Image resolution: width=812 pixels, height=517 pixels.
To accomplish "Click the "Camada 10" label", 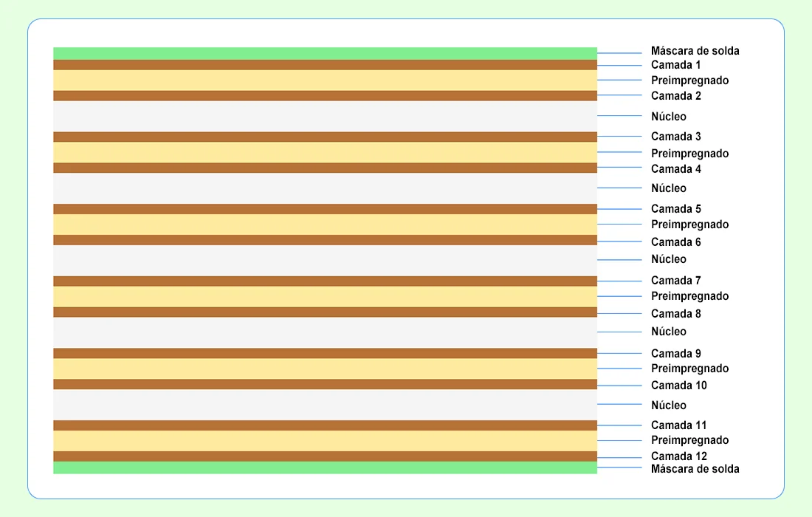I will (678, 386).
